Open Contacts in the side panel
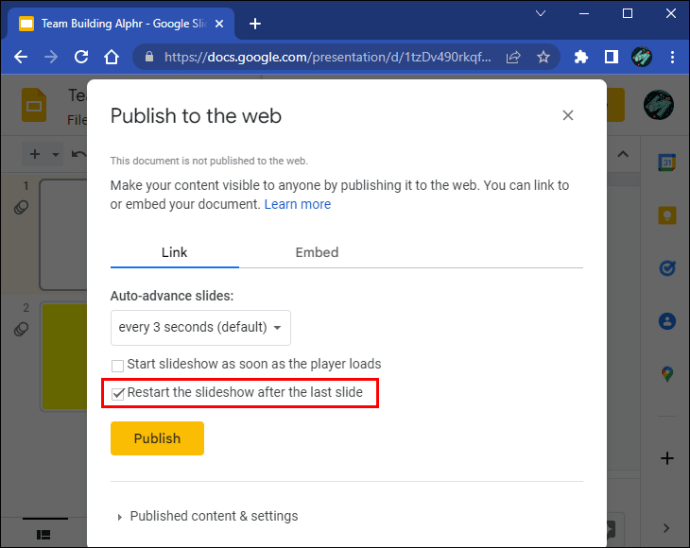 667,321
